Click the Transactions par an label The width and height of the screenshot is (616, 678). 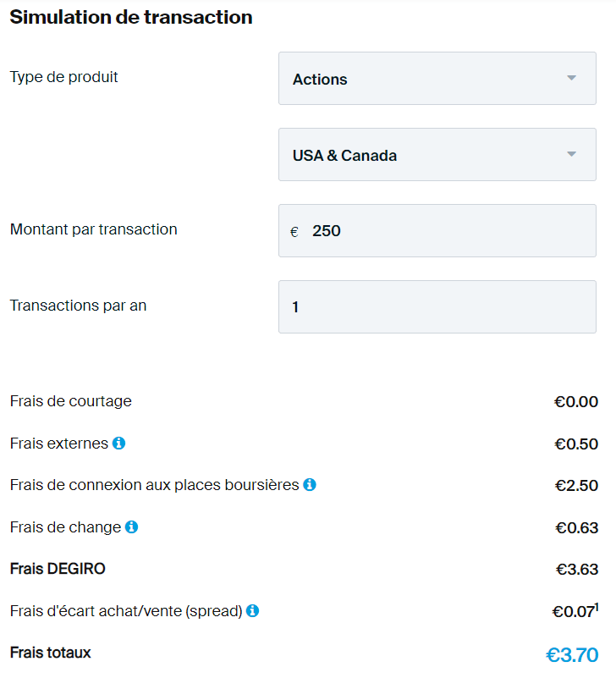click(78, 306)
